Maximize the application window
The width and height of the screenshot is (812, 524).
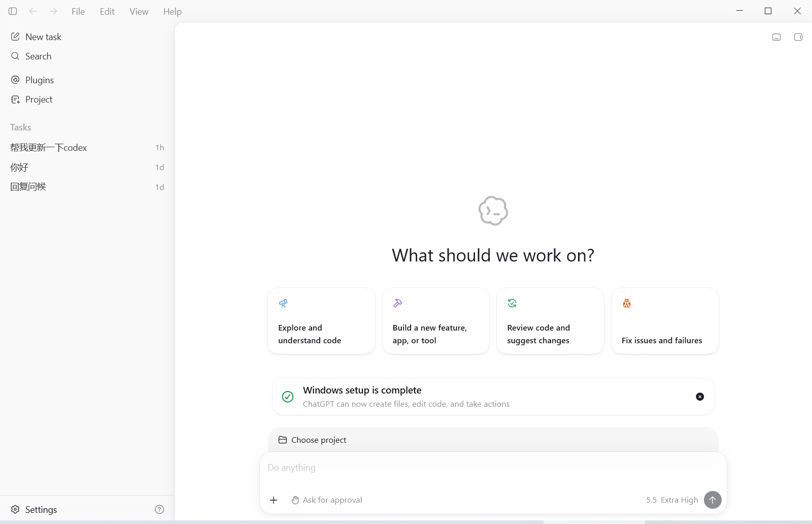click(768, 11)
